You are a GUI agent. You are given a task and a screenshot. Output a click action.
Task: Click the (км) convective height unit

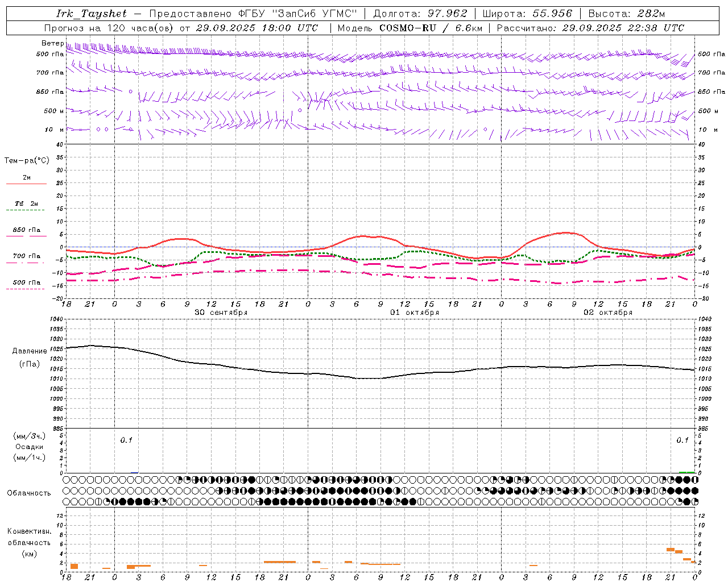tap(29, 554)
